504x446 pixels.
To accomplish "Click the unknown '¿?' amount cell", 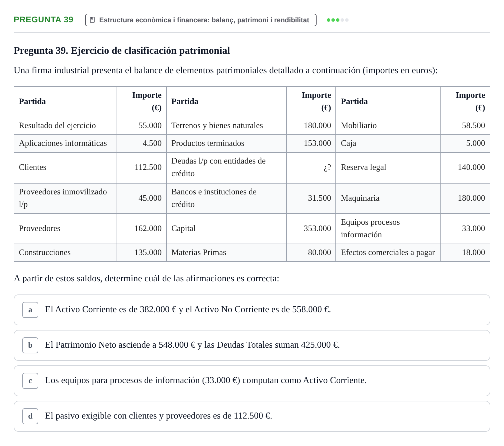I will pyautogui.click(x=311, y=168).
